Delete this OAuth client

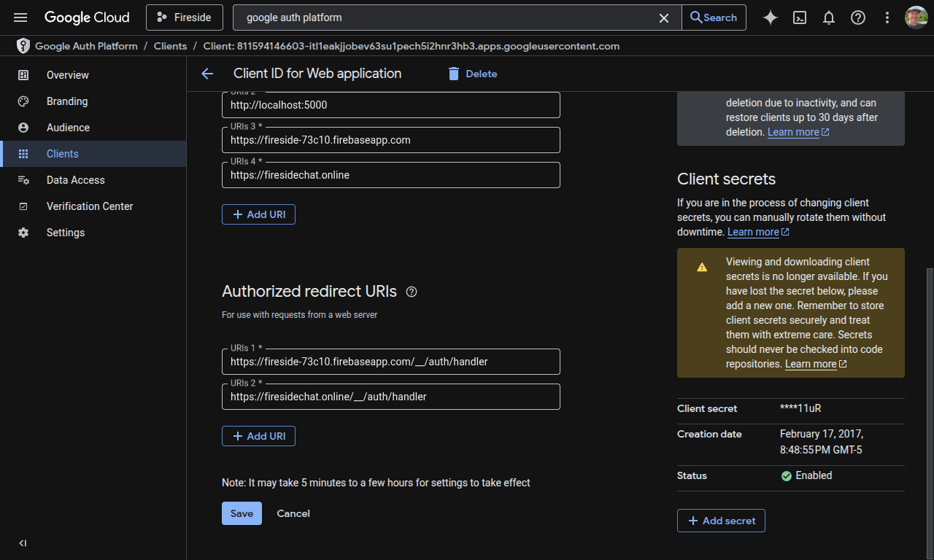pos(471,74)
